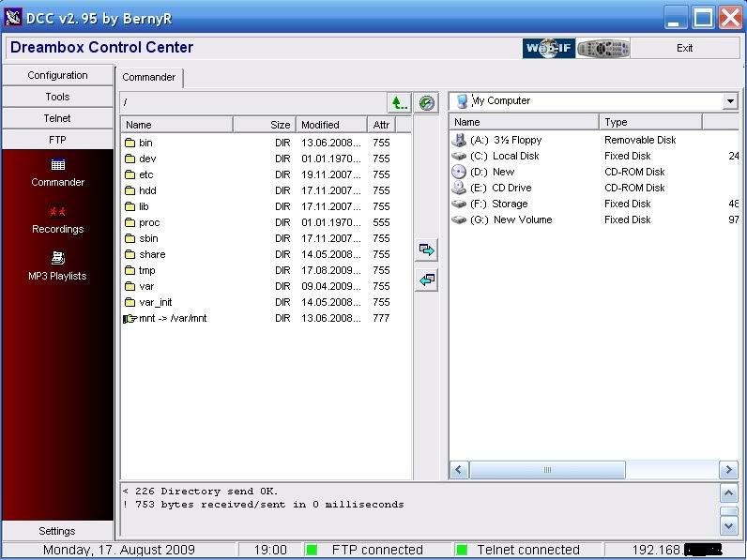Click the Exit button
This screenshot has height=560, width=747.
point(684,48)
